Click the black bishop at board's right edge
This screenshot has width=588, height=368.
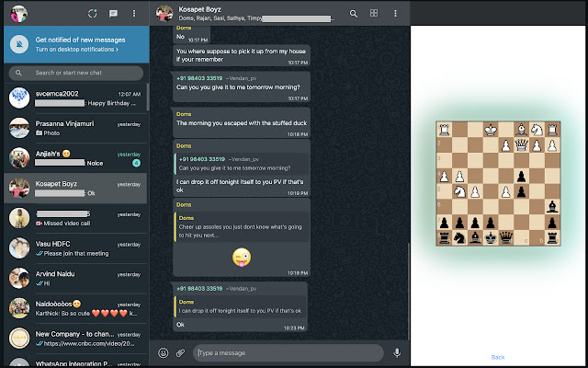pos(552,206)
